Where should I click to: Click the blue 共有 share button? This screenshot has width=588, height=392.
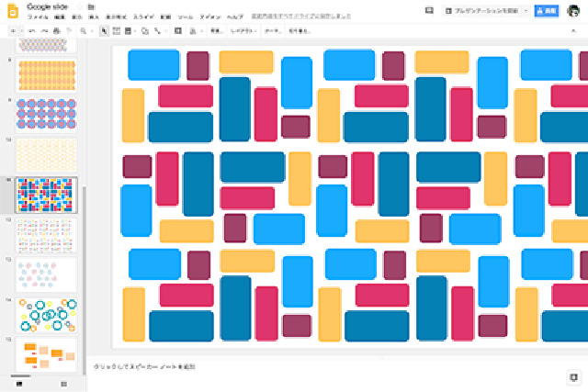[x=547, y=11]
